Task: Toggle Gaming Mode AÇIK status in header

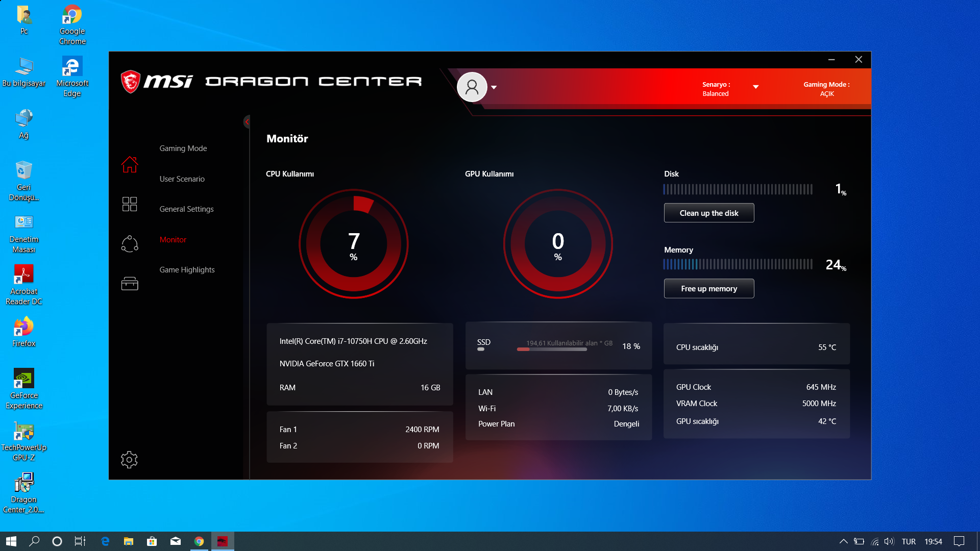Action: click(x=826, y=89)
